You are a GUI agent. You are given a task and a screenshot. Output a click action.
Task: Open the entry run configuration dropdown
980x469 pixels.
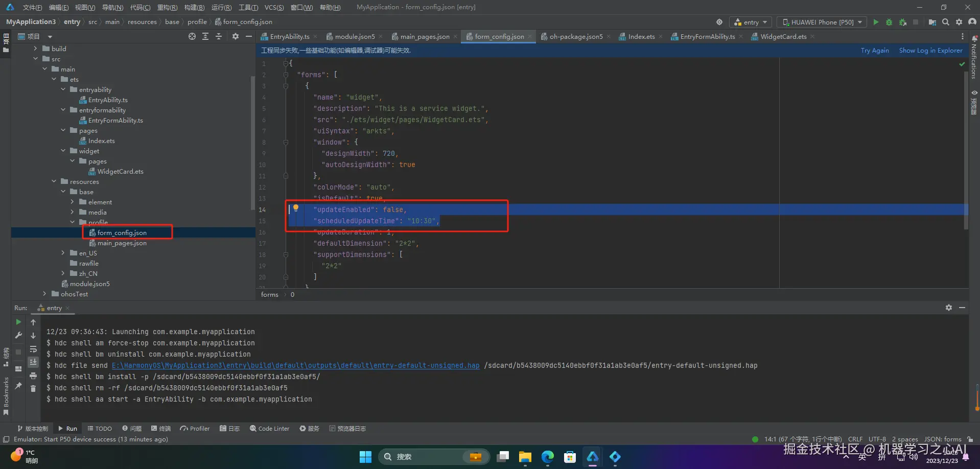pos(751,22)
